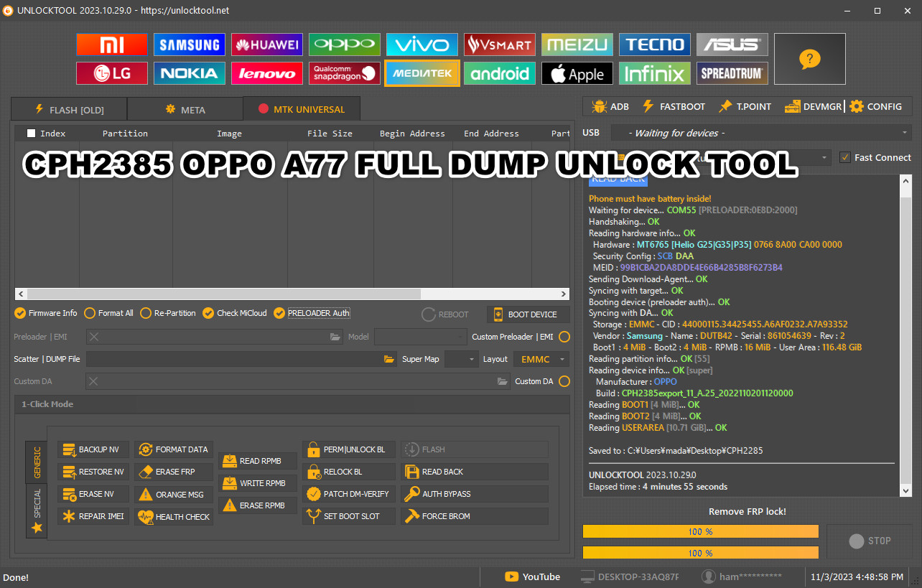Image resolution: width=922 pixels, height=588 pixels.
Task: Open the Meizu brand tile
Action: (577, 45)
